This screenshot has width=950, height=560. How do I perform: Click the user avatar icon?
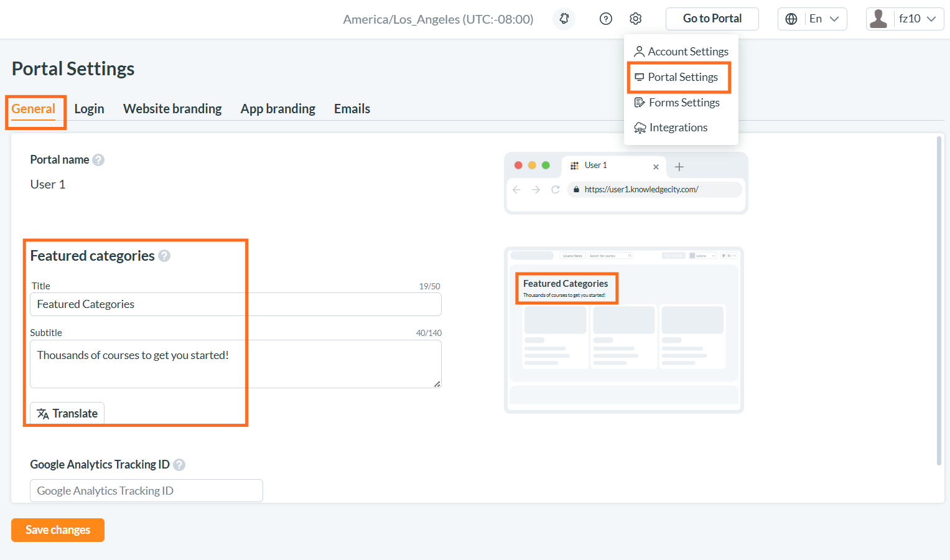[878, 19]
